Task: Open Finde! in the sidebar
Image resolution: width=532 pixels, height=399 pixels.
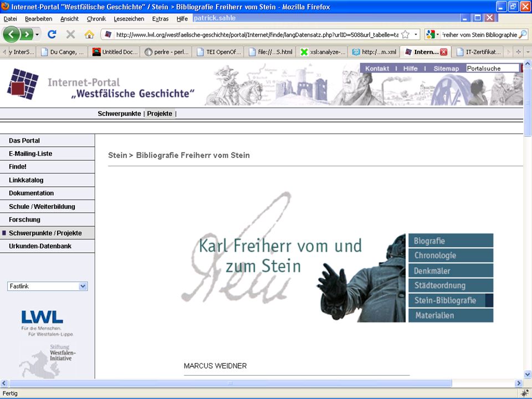Action: 47,167
